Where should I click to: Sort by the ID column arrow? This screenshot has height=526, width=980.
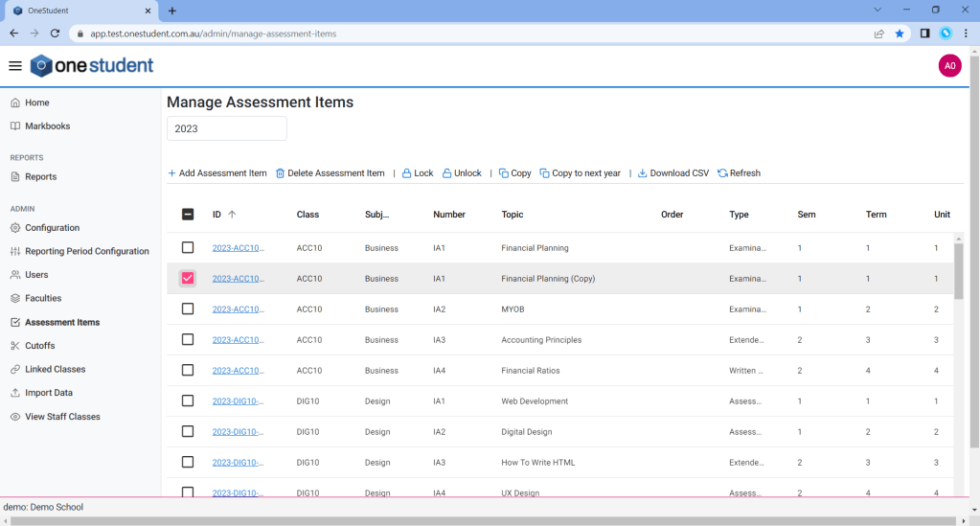point(232,215)
